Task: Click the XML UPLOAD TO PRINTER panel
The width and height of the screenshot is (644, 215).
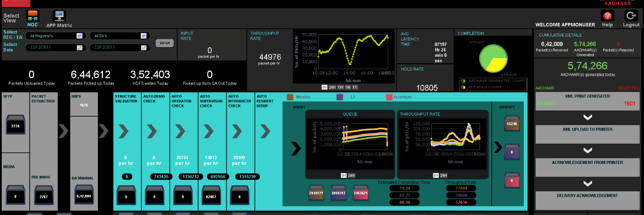Action: (x=587, y=134)
